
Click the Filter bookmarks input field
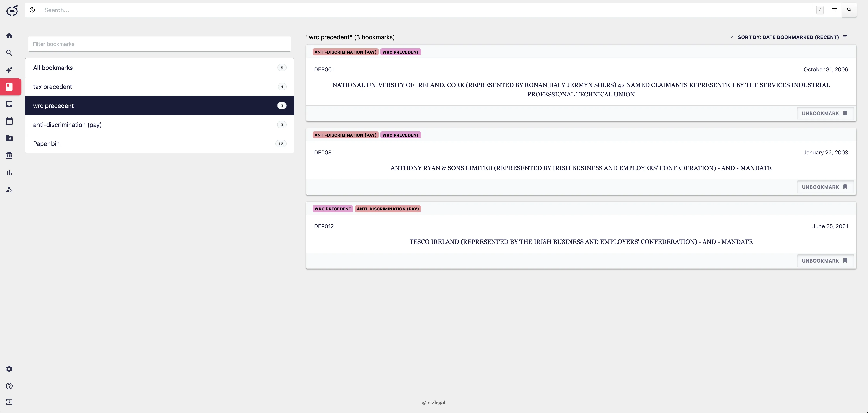[x=160, y=44]
